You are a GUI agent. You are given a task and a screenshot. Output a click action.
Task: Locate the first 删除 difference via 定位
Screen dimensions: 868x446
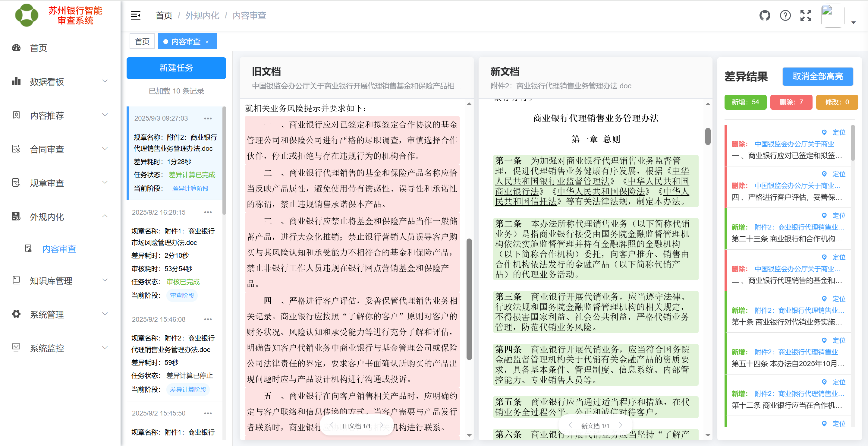coord(834,132)
